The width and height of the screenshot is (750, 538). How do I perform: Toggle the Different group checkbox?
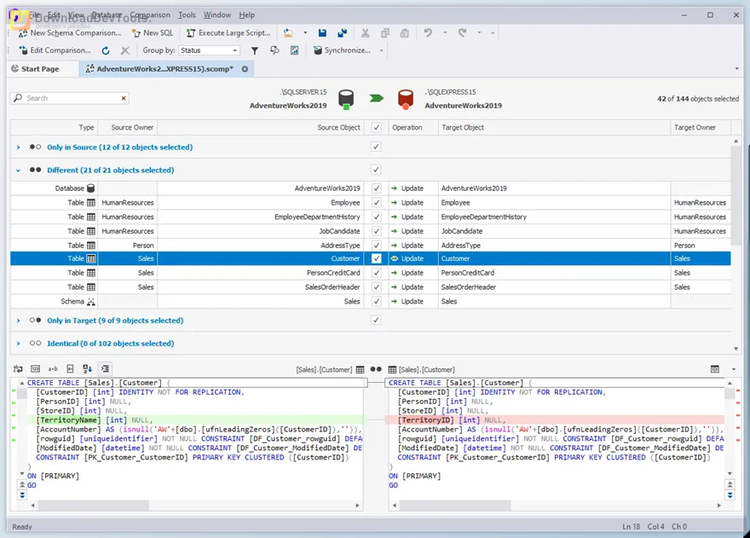coord(376,170)
